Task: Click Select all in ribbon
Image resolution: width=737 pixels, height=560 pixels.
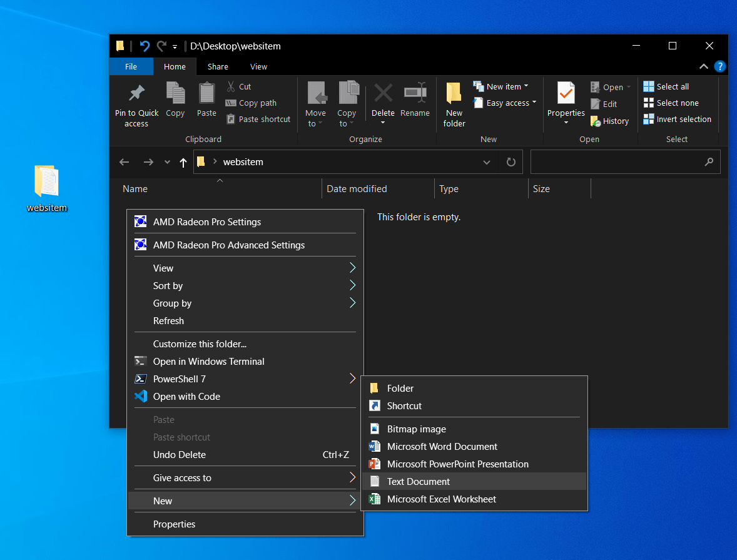Action: click(x=666, y=86)
